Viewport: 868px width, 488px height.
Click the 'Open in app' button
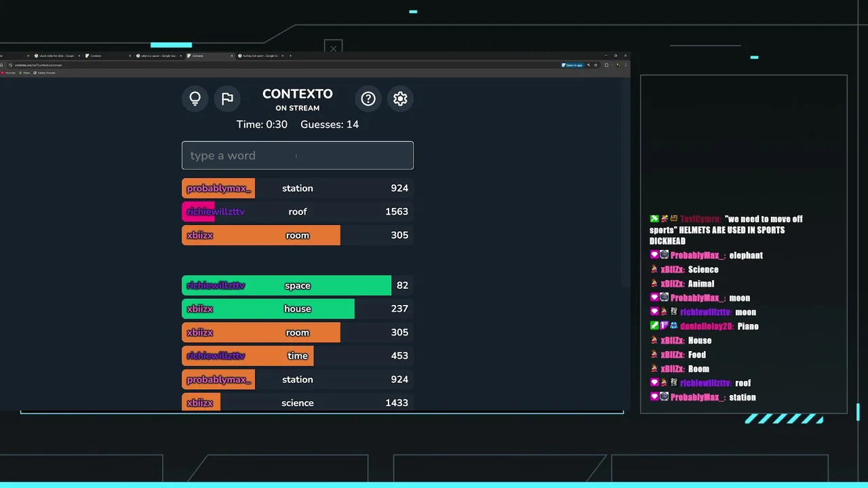click(572, 65)
